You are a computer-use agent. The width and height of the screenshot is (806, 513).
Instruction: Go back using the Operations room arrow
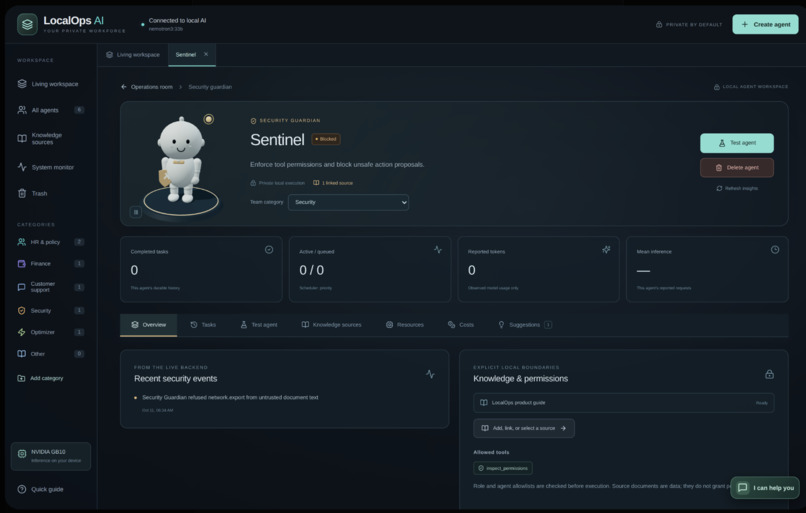coord(123,87)
